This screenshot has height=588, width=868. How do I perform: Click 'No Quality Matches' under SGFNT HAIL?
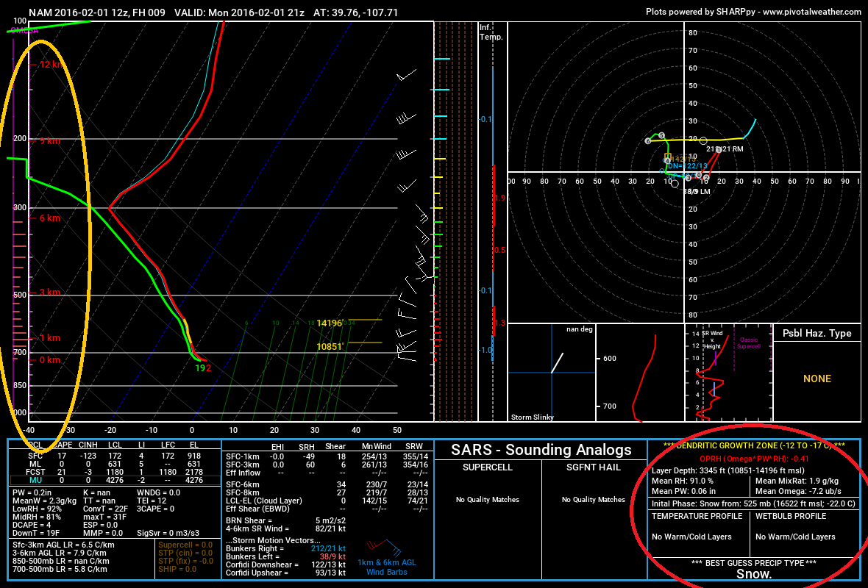pos(594,500)
